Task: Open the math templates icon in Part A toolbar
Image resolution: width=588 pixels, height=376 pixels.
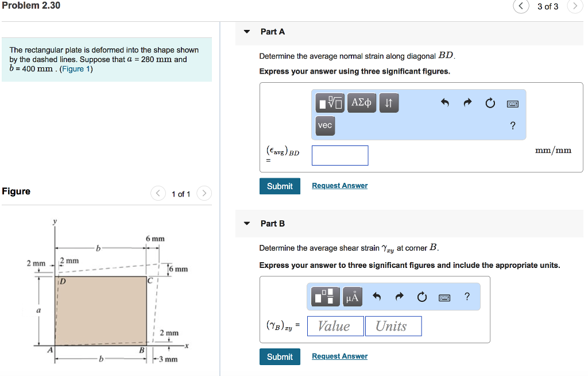Action: pos(328,103)
